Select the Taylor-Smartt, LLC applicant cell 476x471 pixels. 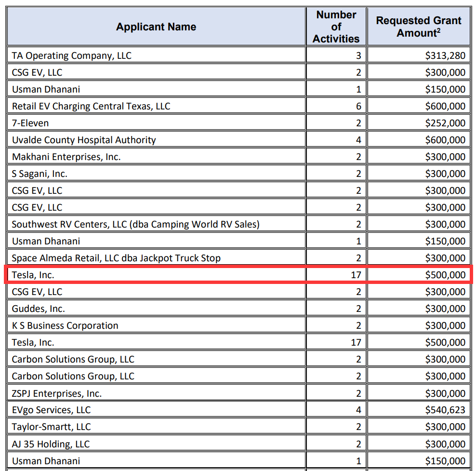click(156, 427)
